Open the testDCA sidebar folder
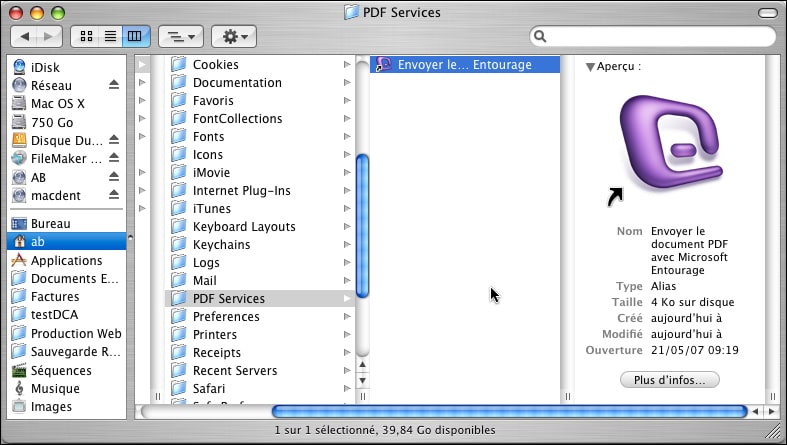Screen dimensions: 787x445 pos(66,315)
